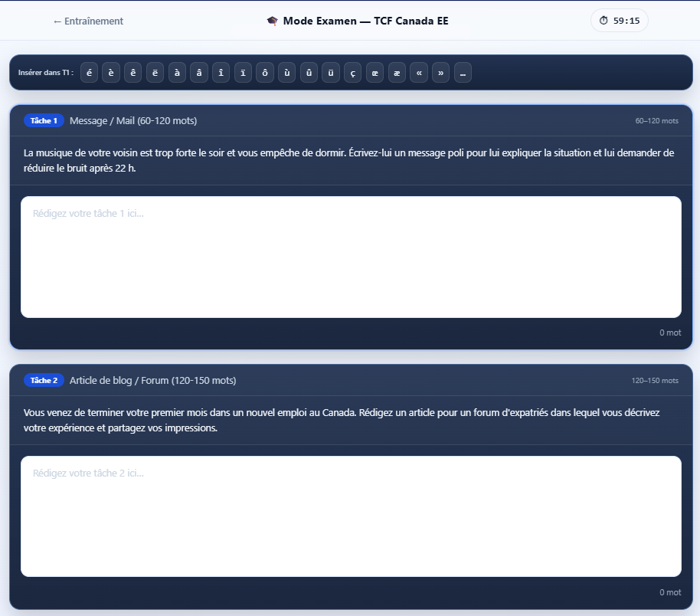Insert opening guillemet « symbol
Screen dimensions: 700x616
pos(419,73)
